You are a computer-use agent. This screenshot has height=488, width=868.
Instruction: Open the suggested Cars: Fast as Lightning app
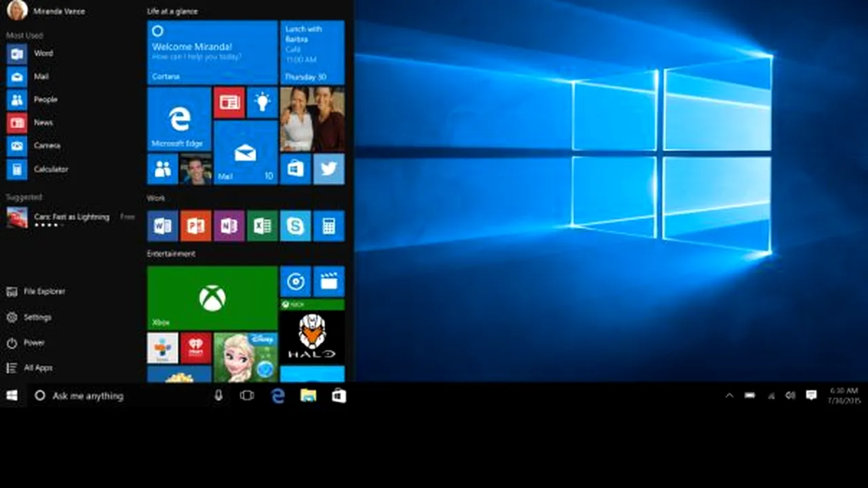pyautogui.click(x=71, y=218)
